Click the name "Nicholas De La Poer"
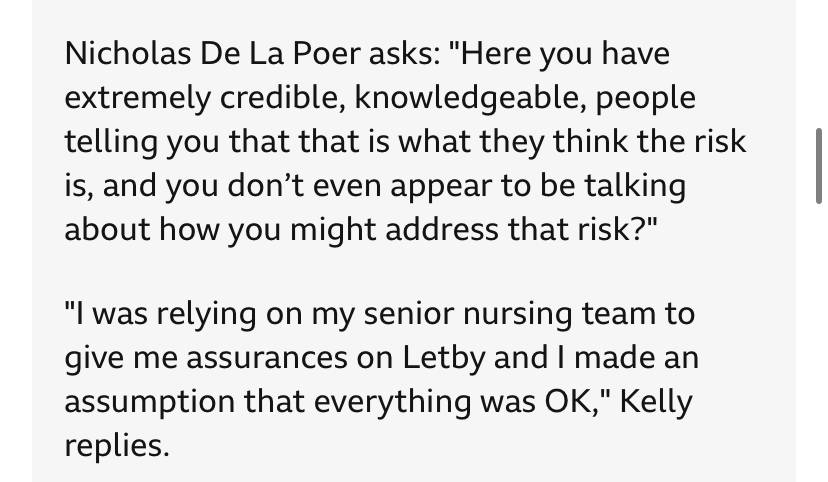 click(212, 54)
